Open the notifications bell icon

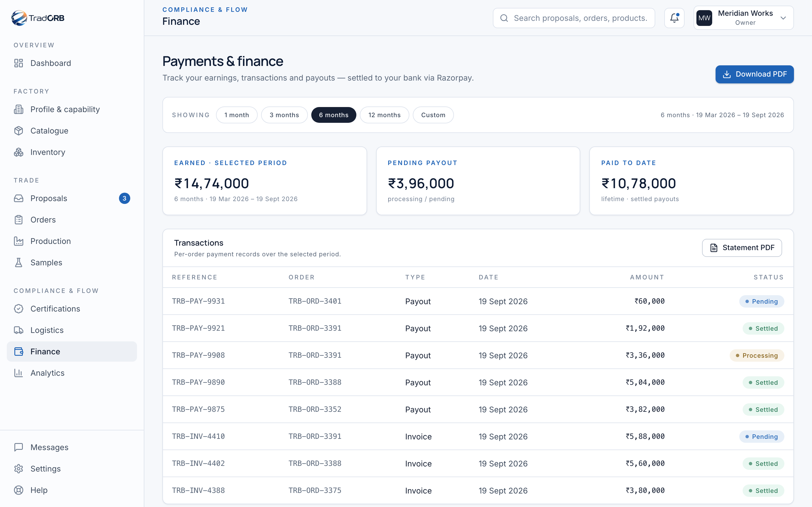(674, 18)
